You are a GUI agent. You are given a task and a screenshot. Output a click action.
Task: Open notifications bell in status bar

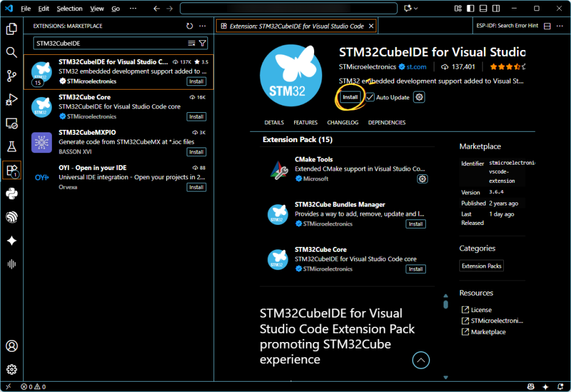[561, 387]
